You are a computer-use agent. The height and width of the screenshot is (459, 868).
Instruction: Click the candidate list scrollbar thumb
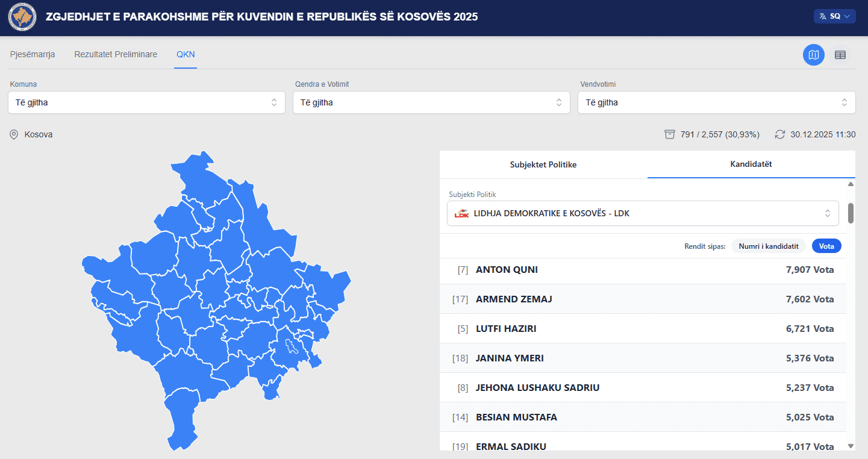pyautogui.click(x=851, y=213)
